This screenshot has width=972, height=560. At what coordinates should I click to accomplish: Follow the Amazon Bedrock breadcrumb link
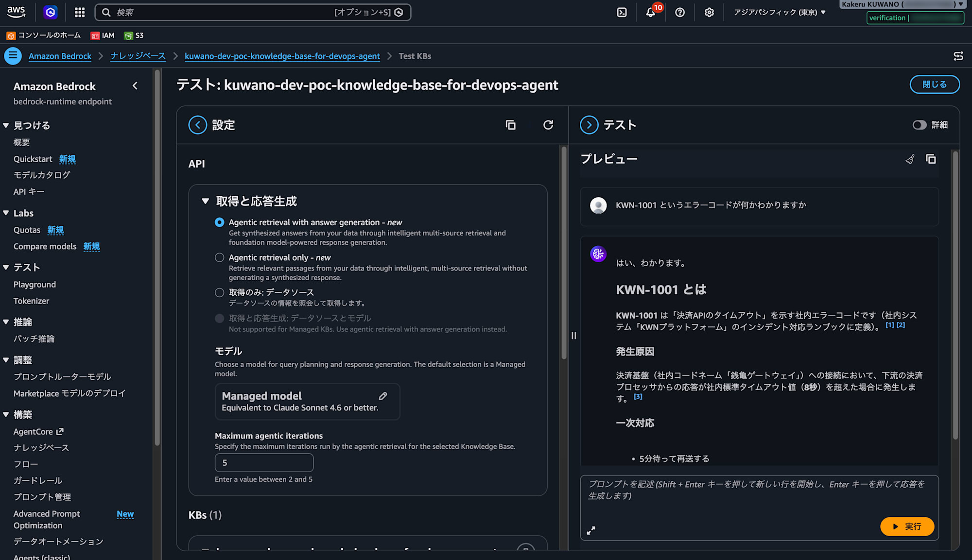(60, 56)
